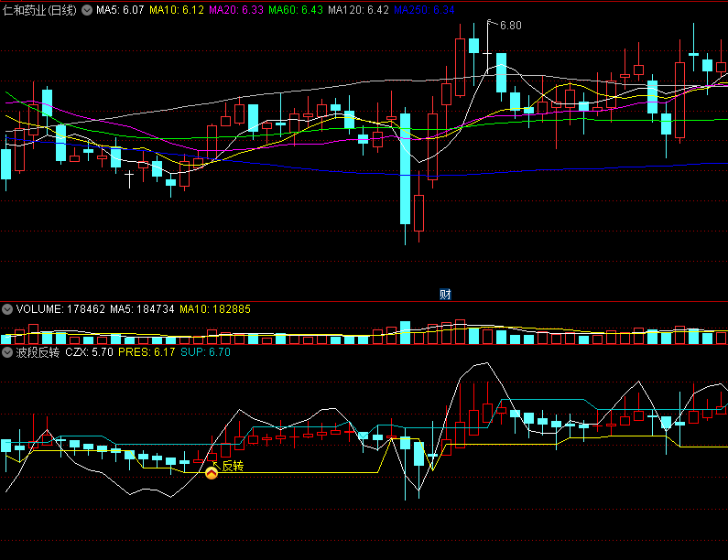Click the CZX: 5.70 value
This screenshot has height=560, width=728.
pos(89,352)
